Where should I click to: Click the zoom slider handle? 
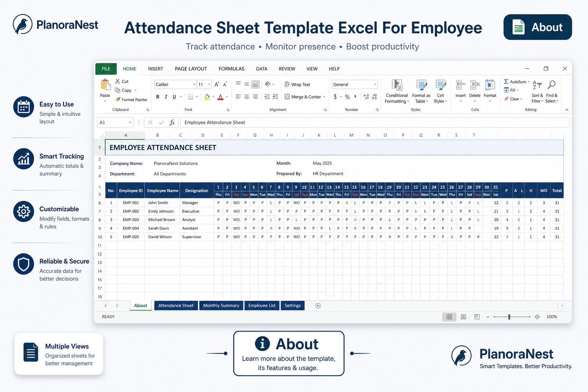point(509,317)
